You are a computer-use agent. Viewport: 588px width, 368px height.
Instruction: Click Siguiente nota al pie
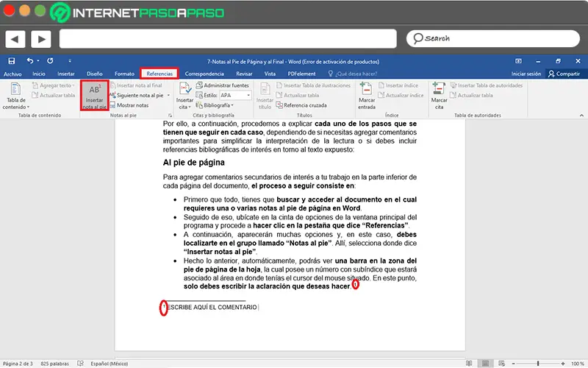pos(137,96)
